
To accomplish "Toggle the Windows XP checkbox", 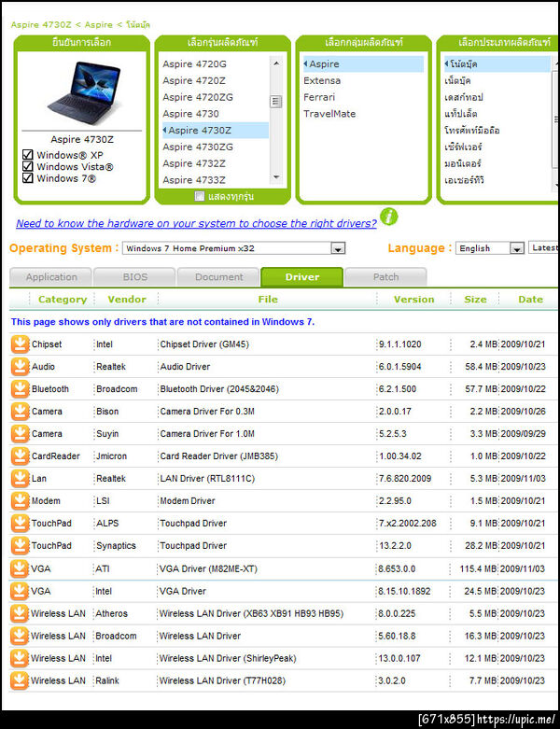I will (27, 155).
